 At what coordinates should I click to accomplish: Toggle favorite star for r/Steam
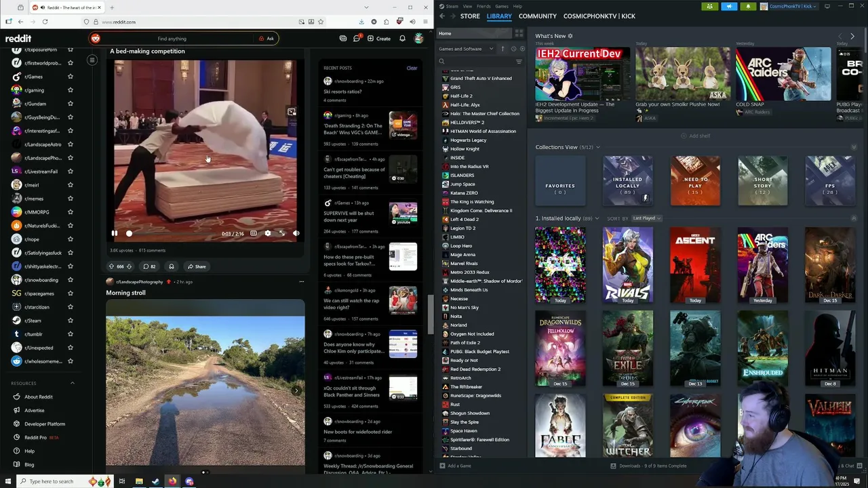(70, 321)
